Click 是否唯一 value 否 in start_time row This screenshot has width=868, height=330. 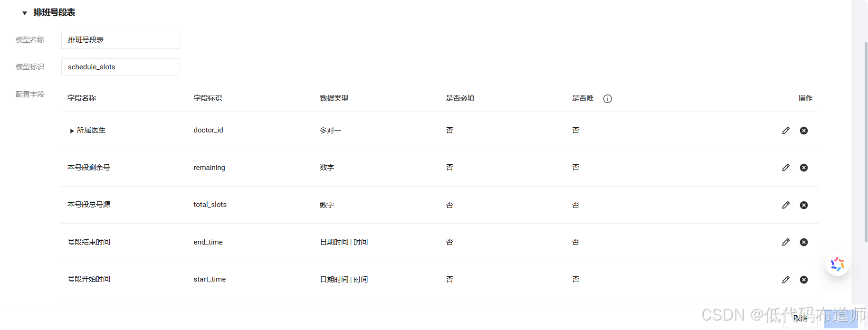tap(575, 279)
